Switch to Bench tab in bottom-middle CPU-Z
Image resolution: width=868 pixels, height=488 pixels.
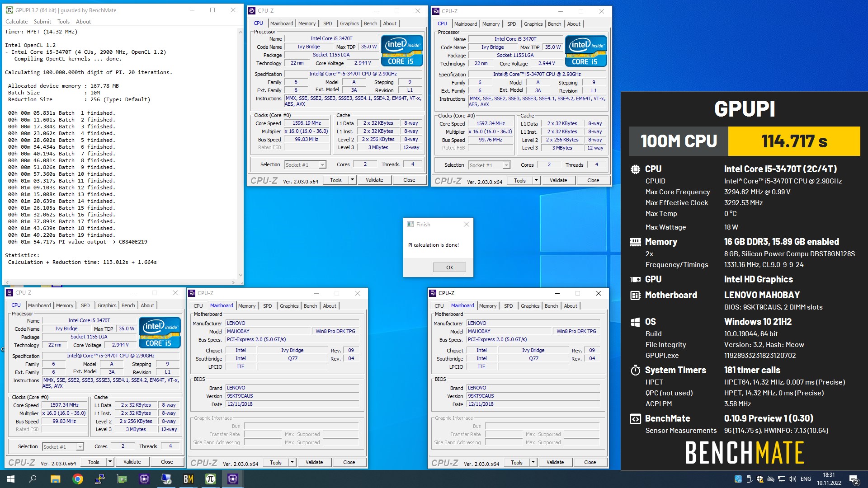(x=310, y=306)
